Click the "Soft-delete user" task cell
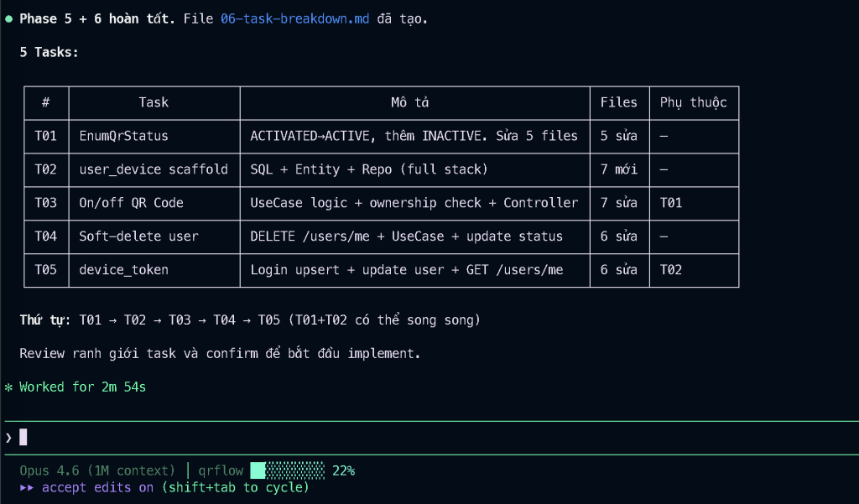The image size is (859, 504). pos(138,236)
